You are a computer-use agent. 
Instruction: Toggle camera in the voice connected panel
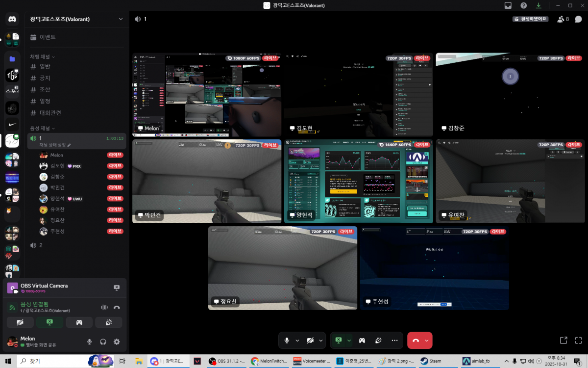(x=20, y=322)
